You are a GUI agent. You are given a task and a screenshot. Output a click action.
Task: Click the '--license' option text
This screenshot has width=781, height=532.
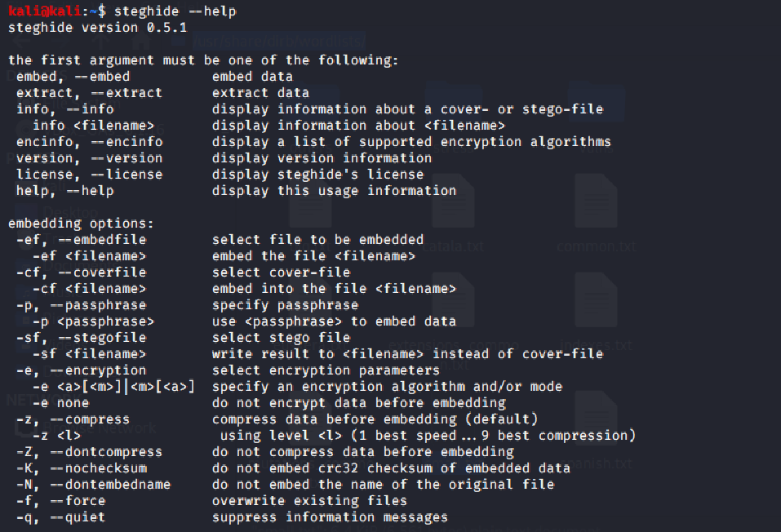pyautogui.click(x=126, y=175)
